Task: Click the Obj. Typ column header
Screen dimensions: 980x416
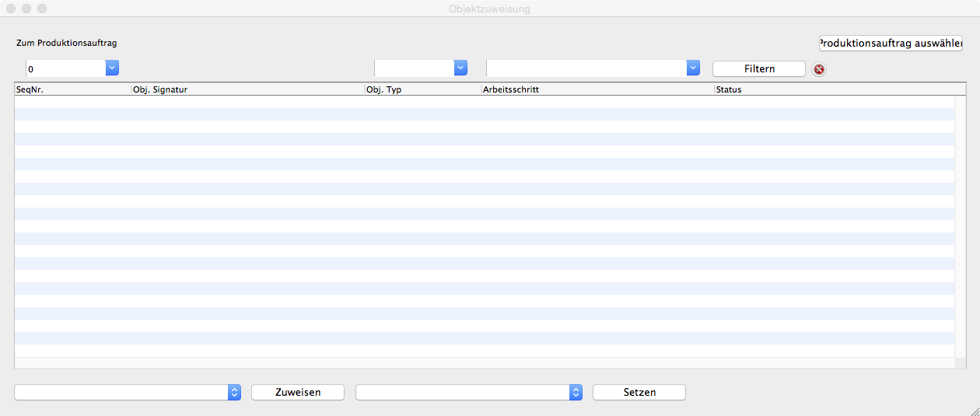Action: click(x=422, y=89)
